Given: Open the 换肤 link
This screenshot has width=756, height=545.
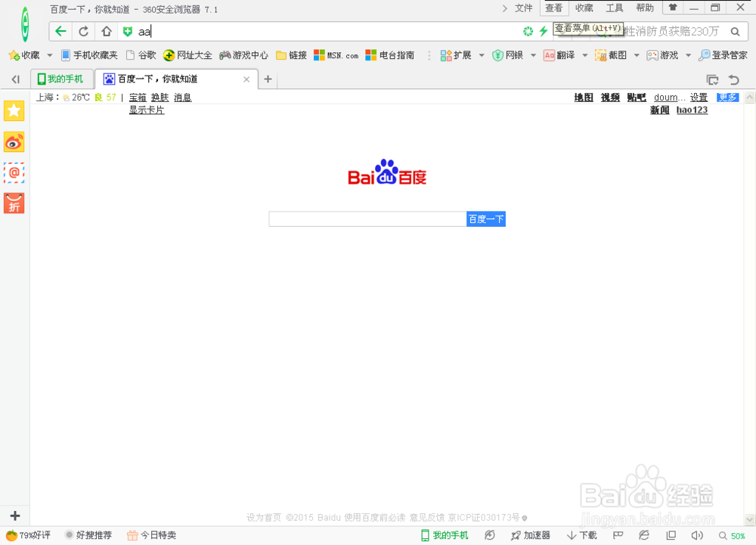Looking at the screenshot, I should [160, 98].
